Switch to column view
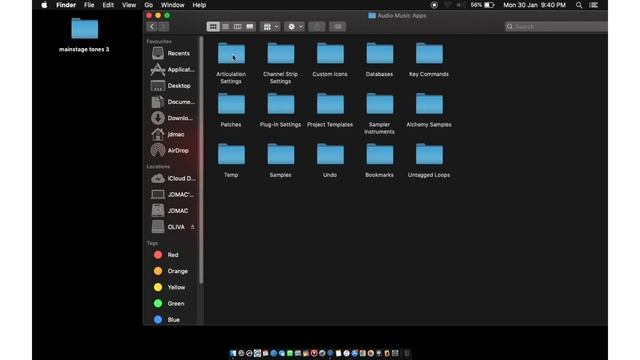Screen dimensions: 640x360 238,27
